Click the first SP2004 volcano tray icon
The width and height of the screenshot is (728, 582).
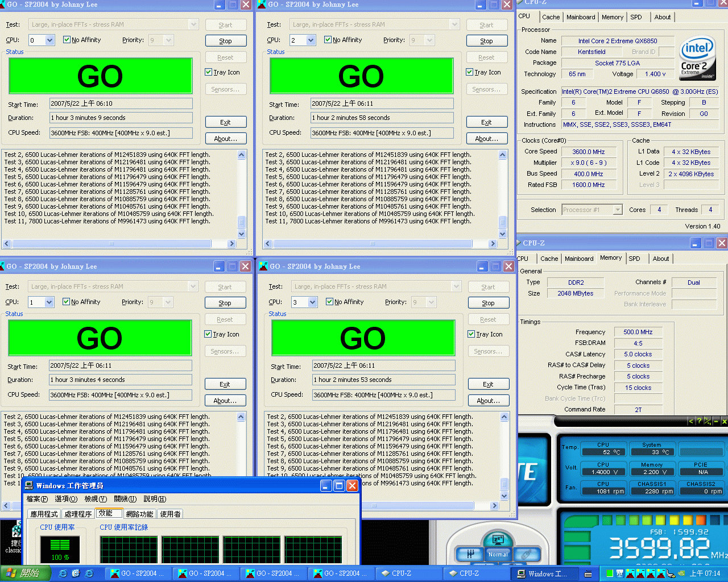pos(630,573)
